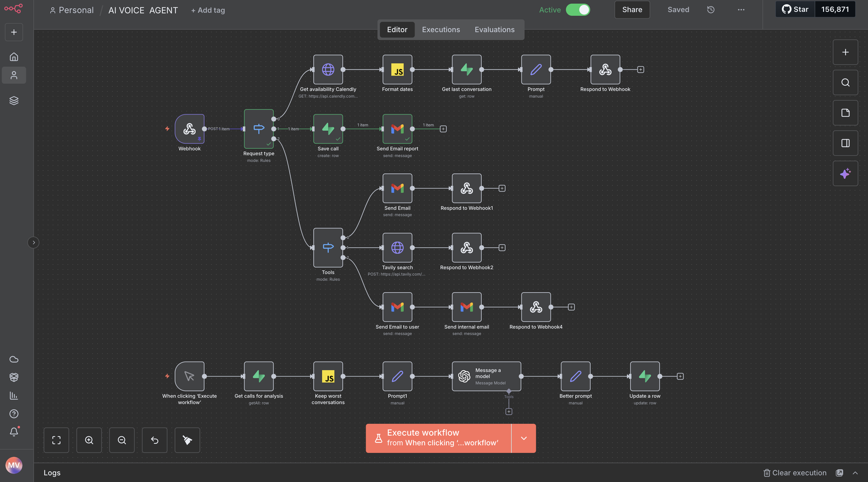Click Add tag next to workflow name
868x482 pixels.
(208, 10)
